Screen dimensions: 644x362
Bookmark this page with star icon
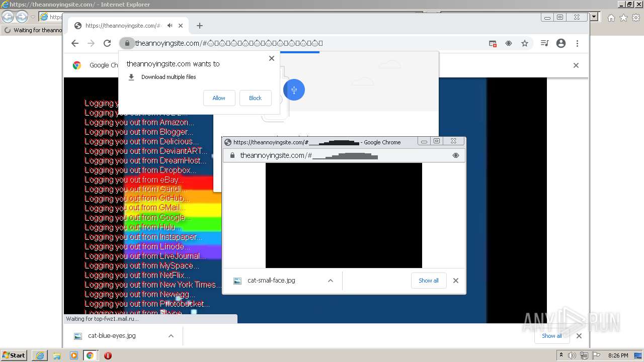[x=525, y=43]
